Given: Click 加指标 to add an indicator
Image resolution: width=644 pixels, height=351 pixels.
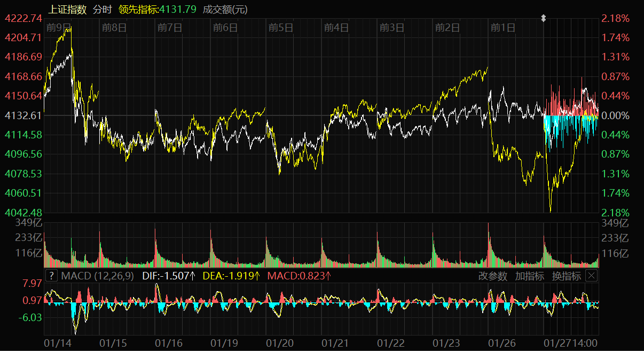Looking at the screenshot, I should pyautogui.click(x=529, y=276).
